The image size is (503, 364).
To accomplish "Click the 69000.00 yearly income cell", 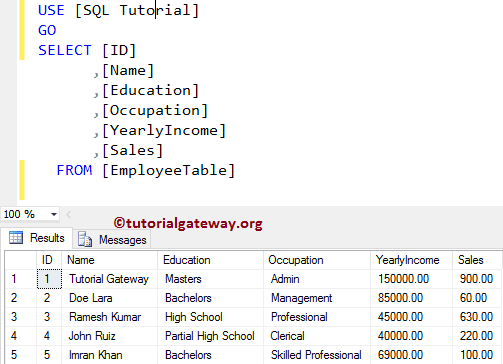I will (411, 355).
